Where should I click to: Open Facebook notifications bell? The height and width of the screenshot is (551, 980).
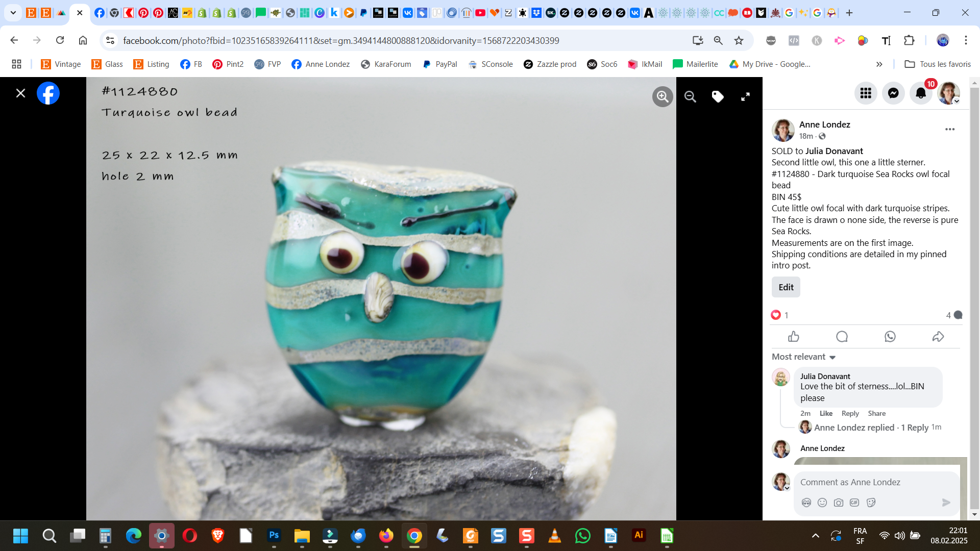click(x=921, y=93)
